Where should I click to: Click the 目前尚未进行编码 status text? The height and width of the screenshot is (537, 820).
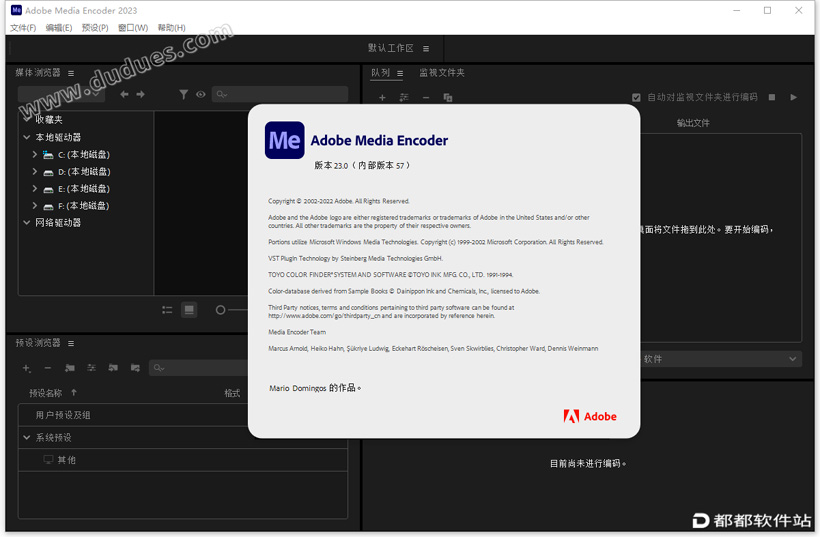pyautogui.click(x=588, y=463)
